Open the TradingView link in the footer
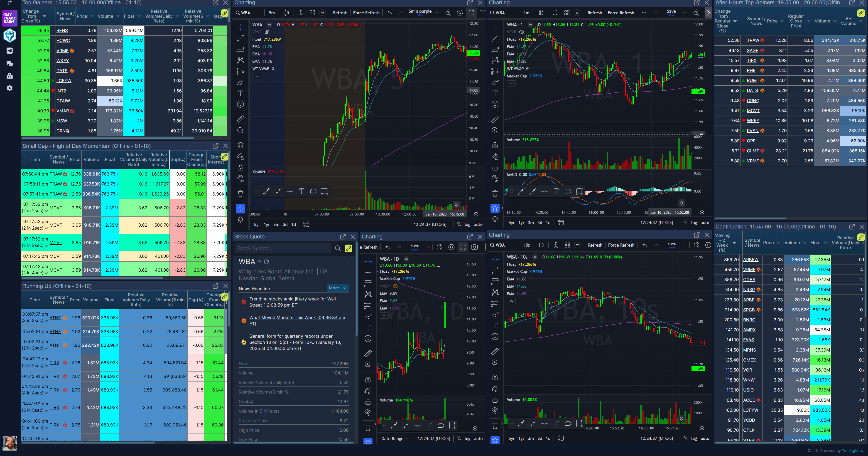The height and width of the screenshot is (456, 868). click(852, 451)
